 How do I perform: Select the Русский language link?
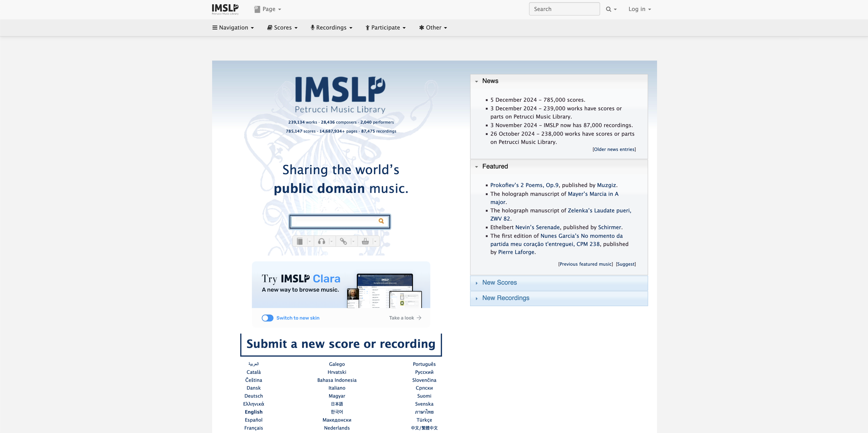(x=424, y=372)
